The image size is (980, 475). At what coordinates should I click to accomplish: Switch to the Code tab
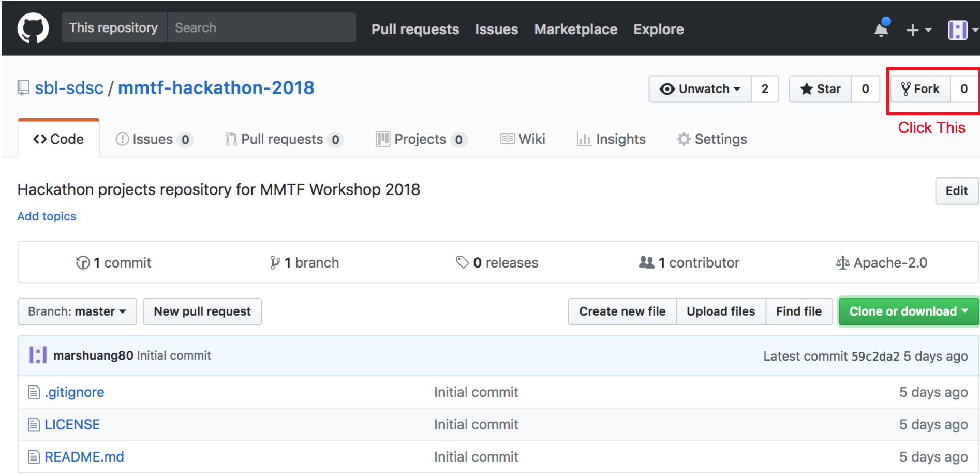(58, 139)
